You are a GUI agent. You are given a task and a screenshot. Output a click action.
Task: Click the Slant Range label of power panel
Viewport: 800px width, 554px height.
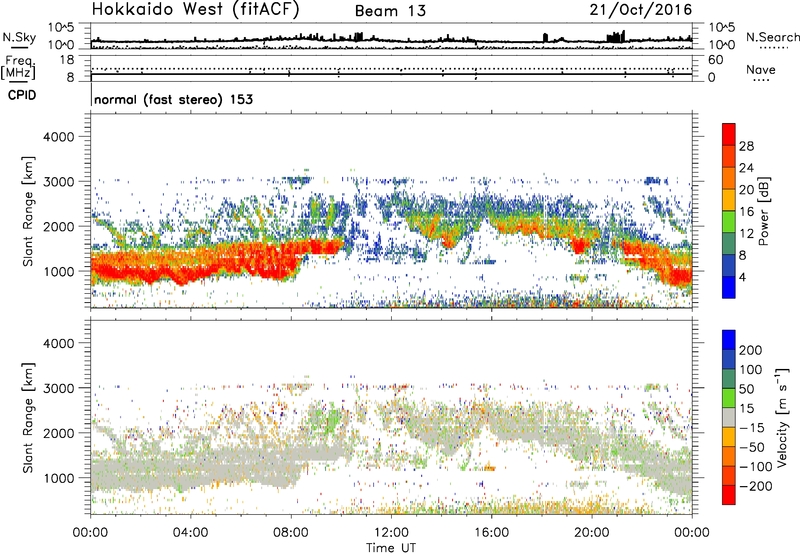coord(28,211)
